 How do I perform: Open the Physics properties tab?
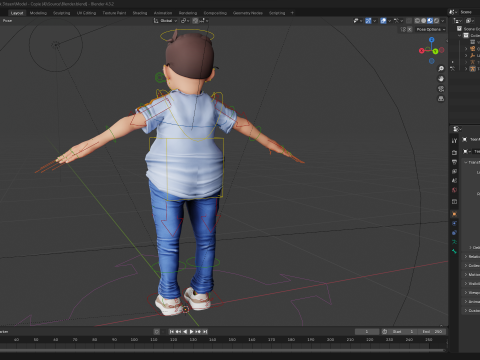tap(454, 223)
